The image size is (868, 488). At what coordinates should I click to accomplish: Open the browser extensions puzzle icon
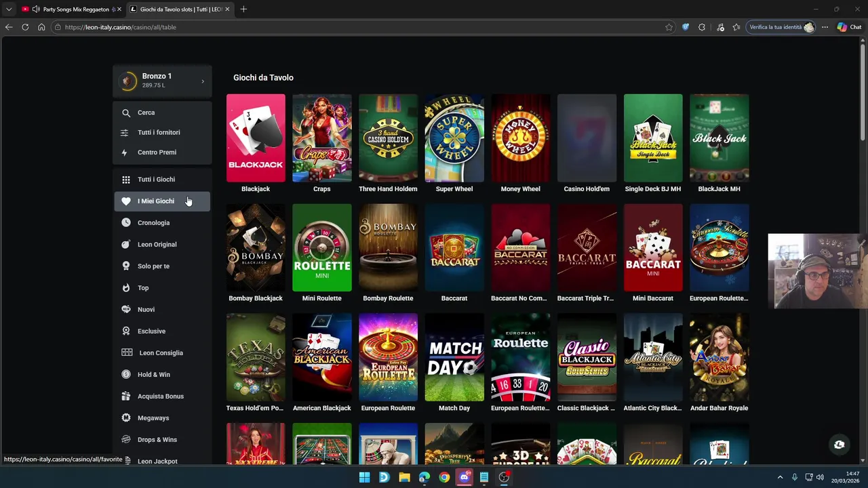[x=702, y=27]
